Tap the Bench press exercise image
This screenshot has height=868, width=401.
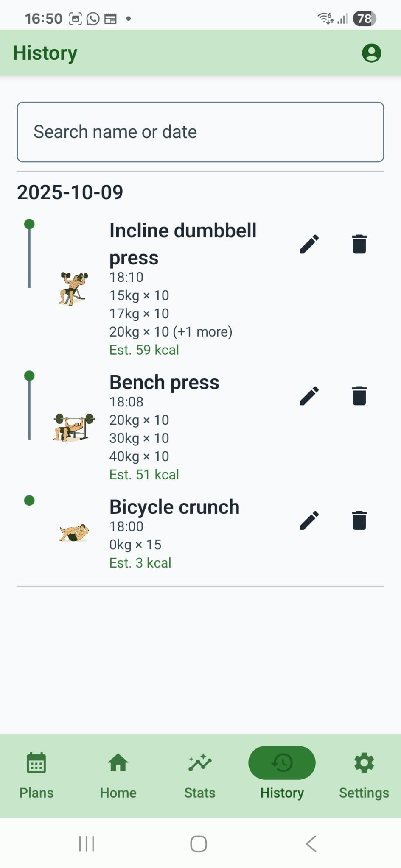[73, 427]
